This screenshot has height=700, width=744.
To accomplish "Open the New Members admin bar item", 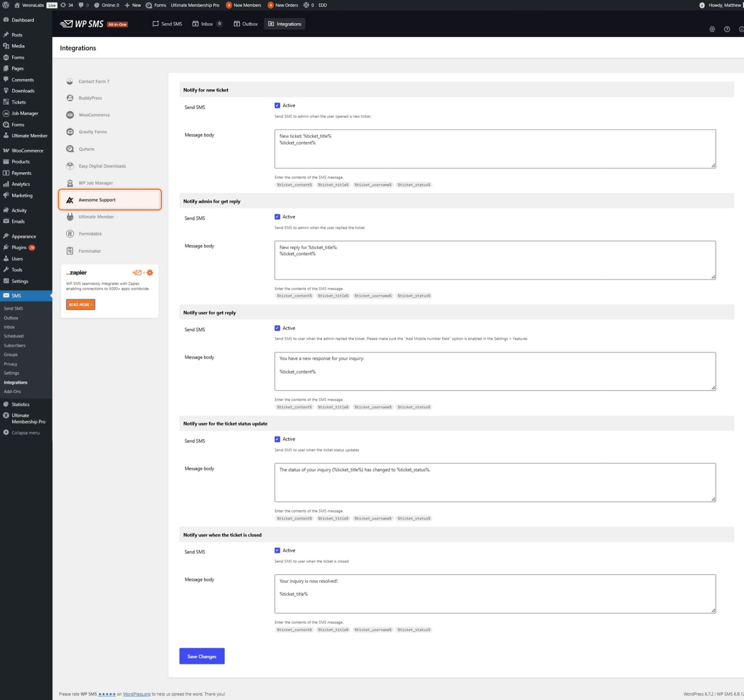I will pyautogui.click(x=243, y=5).
